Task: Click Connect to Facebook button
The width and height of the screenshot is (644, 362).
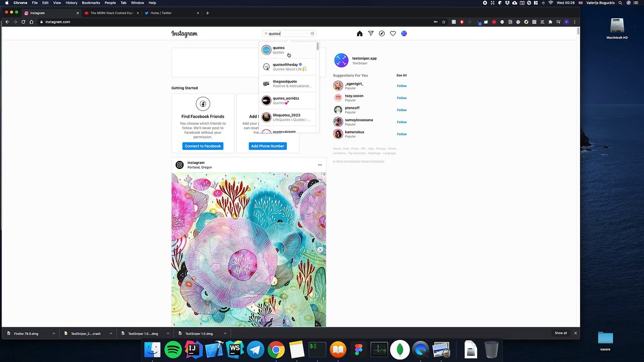Action: (x=203, y=146)
